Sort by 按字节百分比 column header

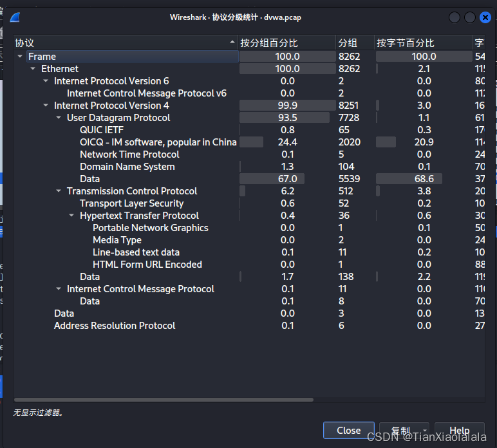(x=424, y=42)
